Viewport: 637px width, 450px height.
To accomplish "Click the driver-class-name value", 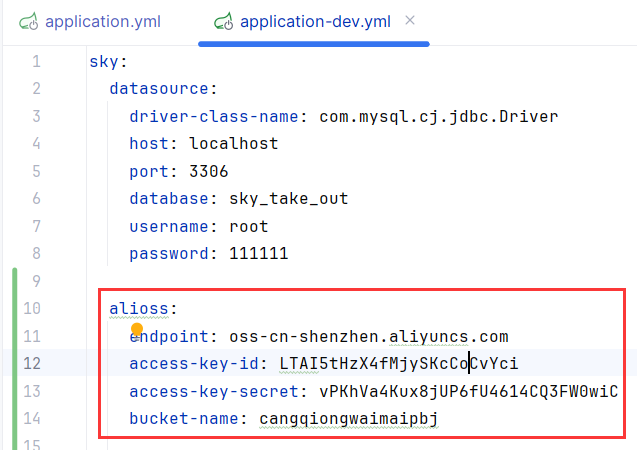I will tap(438, 117).
